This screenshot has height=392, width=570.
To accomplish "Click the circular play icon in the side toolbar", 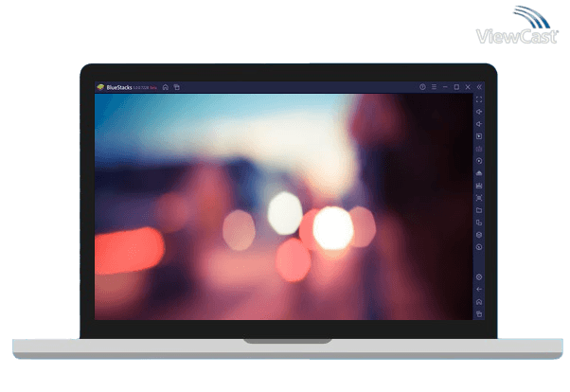I will (479, 161).
